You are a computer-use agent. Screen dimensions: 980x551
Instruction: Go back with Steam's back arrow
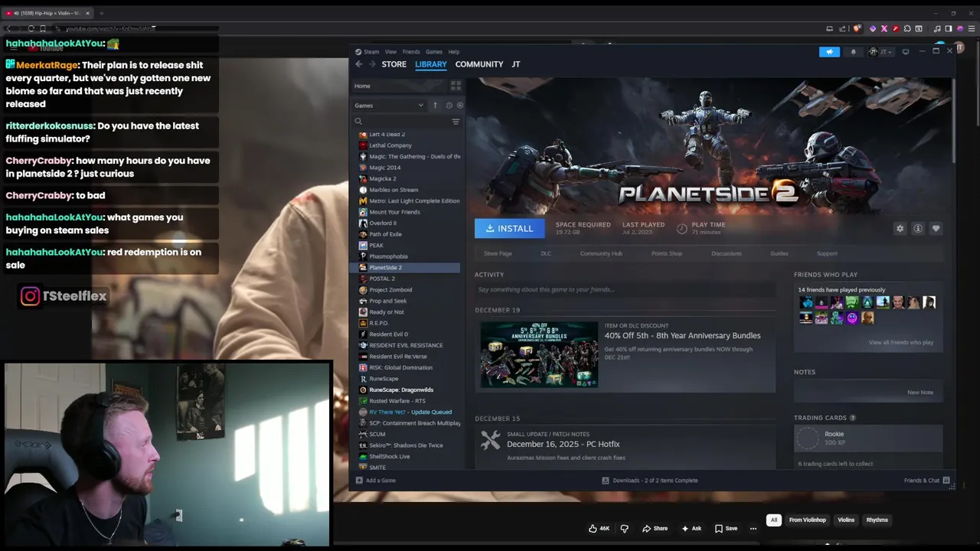coord(358,64)
